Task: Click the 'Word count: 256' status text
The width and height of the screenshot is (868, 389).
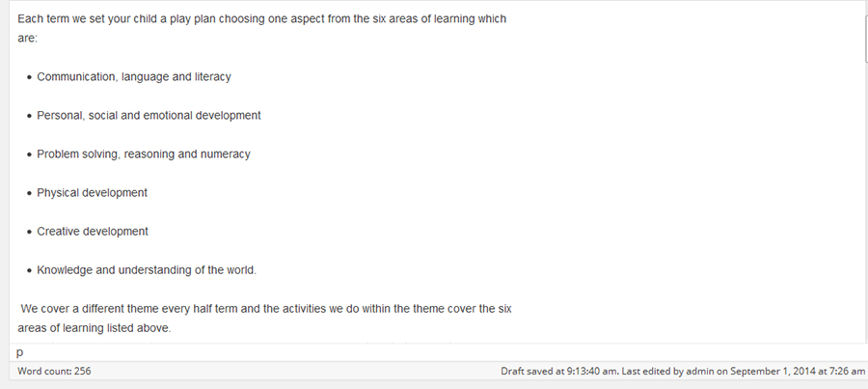Action: [x=54, y=372]
